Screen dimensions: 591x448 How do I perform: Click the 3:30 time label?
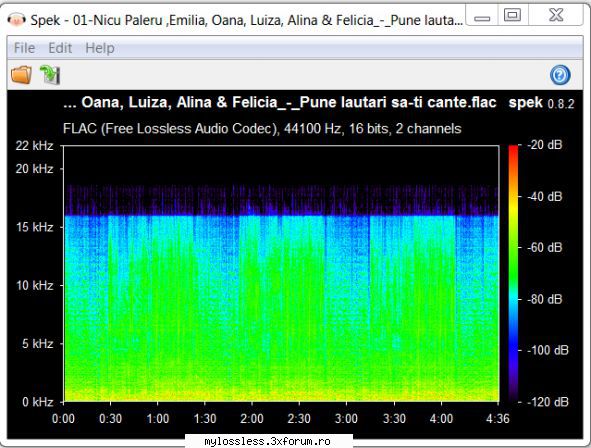tap(394, 419)
